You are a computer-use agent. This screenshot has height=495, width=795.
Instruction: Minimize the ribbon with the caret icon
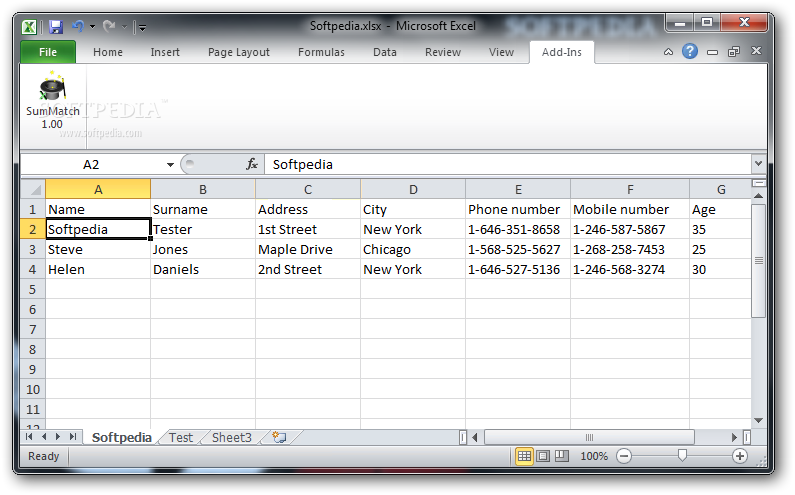(x=668, y=52)
